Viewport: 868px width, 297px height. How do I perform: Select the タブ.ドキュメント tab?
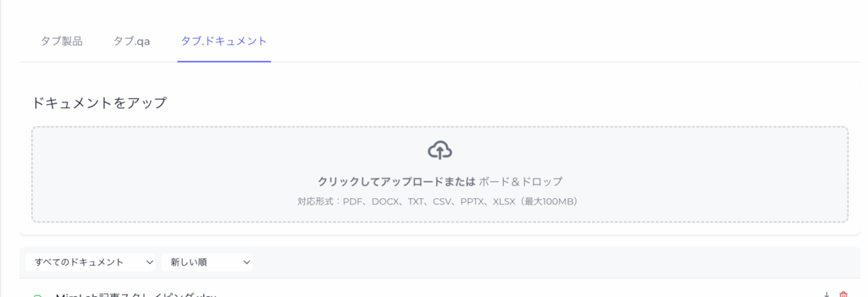click(224, 41)
